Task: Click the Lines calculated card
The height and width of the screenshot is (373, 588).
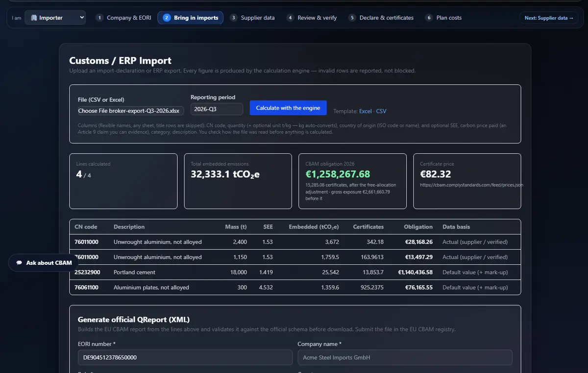Action: tap(123, 181)
